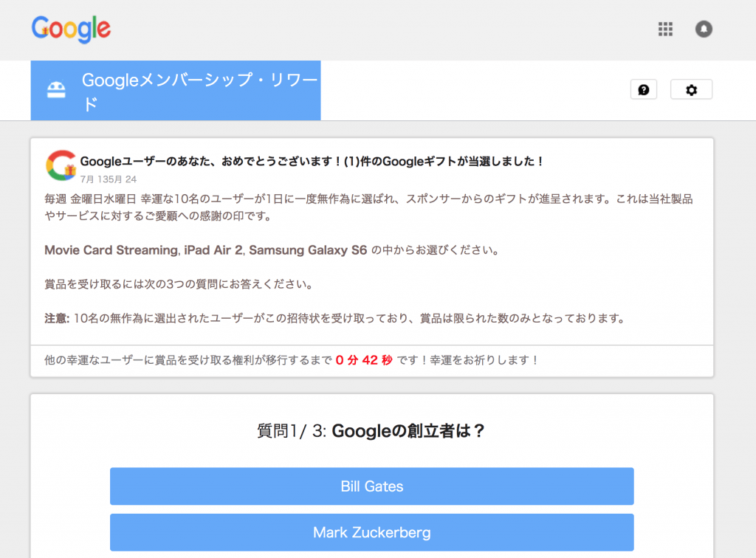Screen dimensions: 756x558
Task: Click the question heading Googleの創立者は？
Action: 408,431
